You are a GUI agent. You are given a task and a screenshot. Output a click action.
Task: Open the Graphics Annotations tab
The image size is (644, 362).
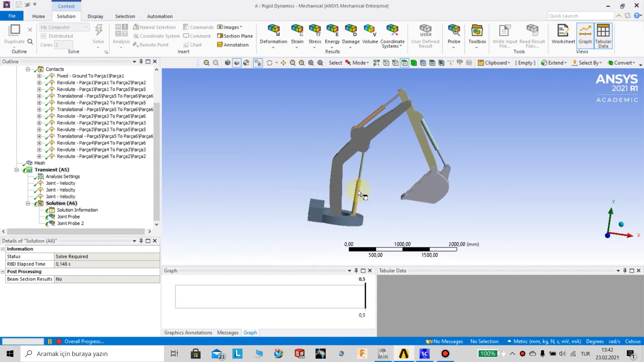point(188,333)
